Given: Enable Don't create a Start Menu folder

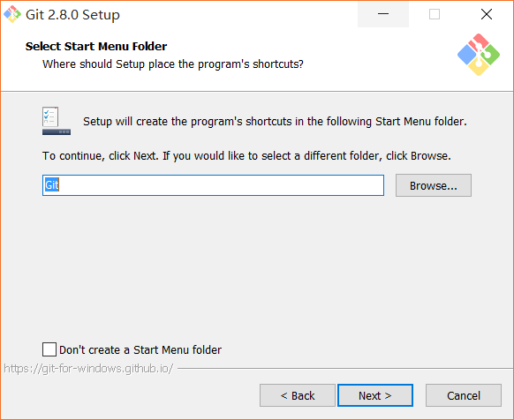Looking at the screenshot, I should [x=49, y=349].
